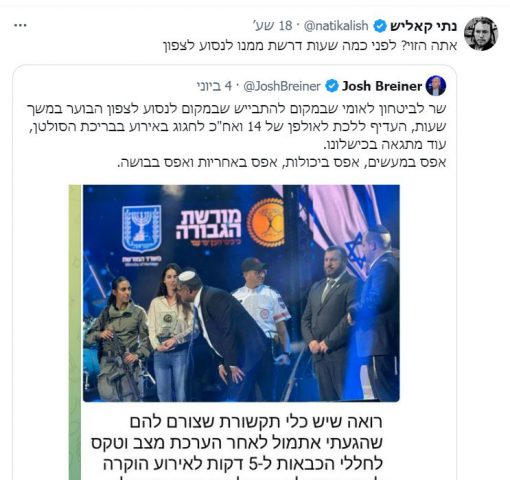Open the three-dot more options menu

20,25
